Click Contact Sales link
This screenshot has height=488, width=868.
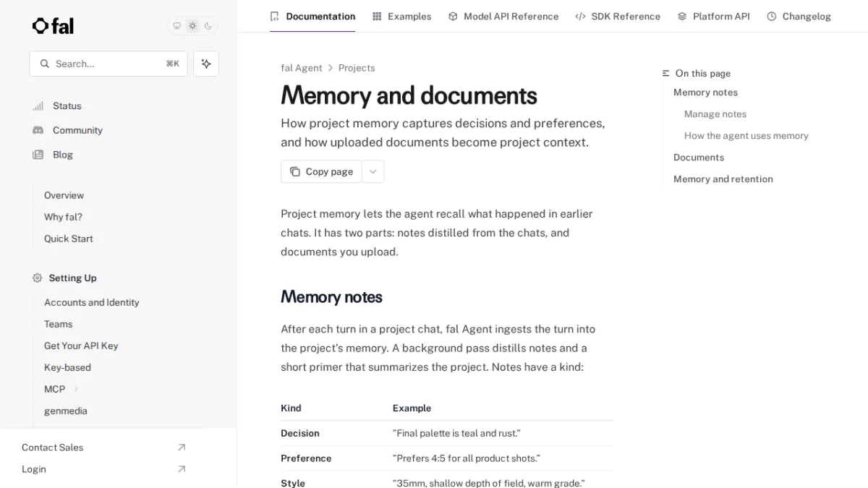(x=52, y=448)
